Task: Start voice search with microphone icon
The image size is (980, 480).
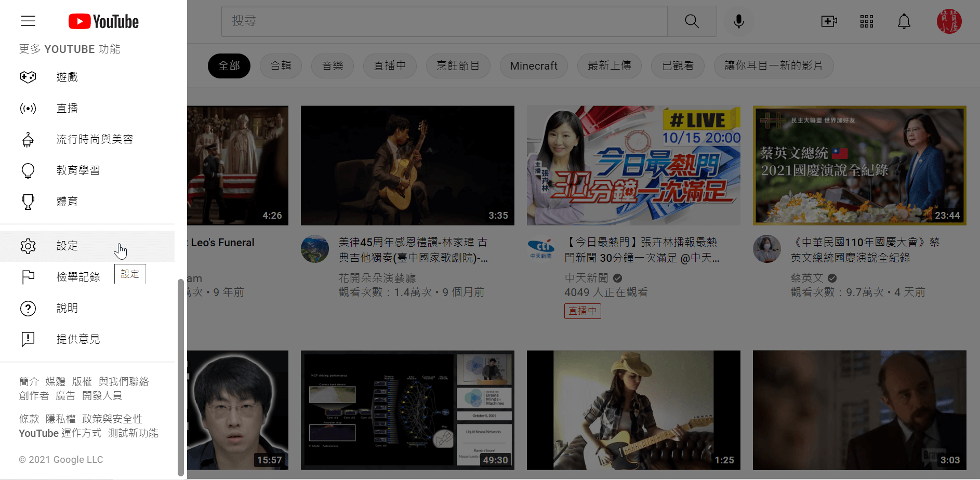Action: tap(738, 21)
